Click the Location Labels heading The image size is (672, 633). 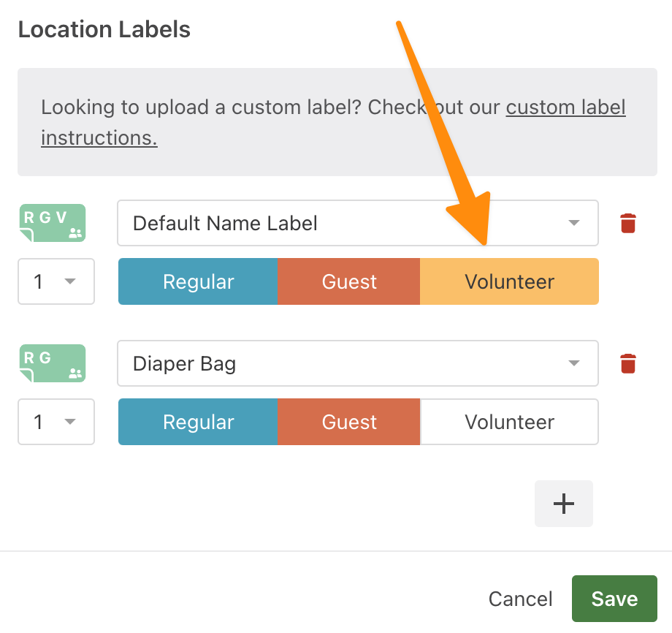104,29
